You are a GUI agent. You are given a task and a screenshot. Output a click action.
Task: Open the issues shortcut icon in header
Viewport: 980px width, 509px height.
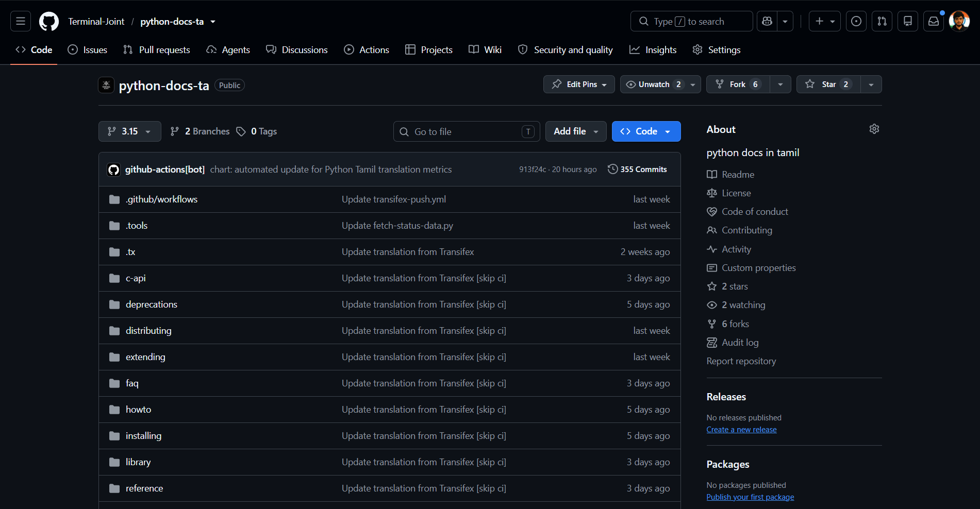click(x=856, y=21)
